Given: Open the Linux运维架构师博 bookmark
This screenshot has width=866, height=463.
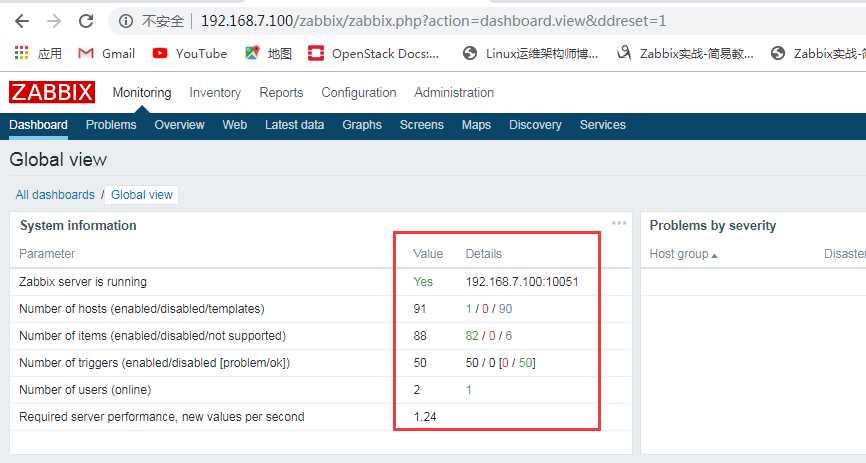Looking at the screenshot, I should tap(531, 53).
